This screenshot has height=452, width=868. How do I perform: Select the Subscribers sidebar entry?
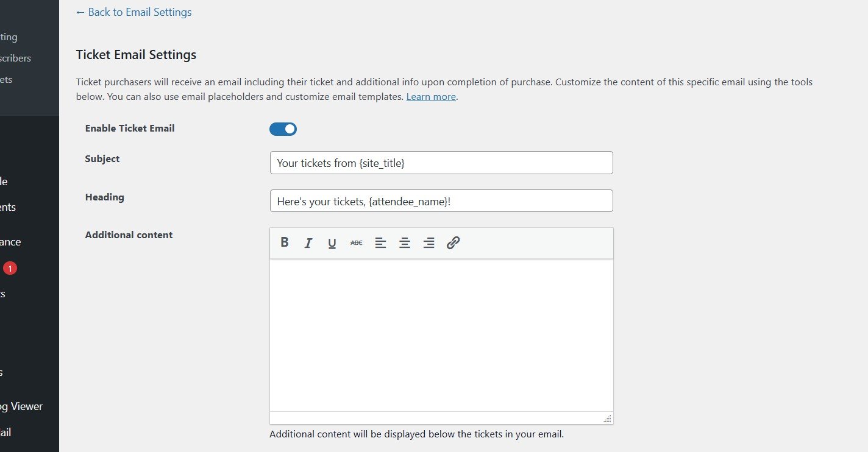pyautogui.click(x=15, y=58)
